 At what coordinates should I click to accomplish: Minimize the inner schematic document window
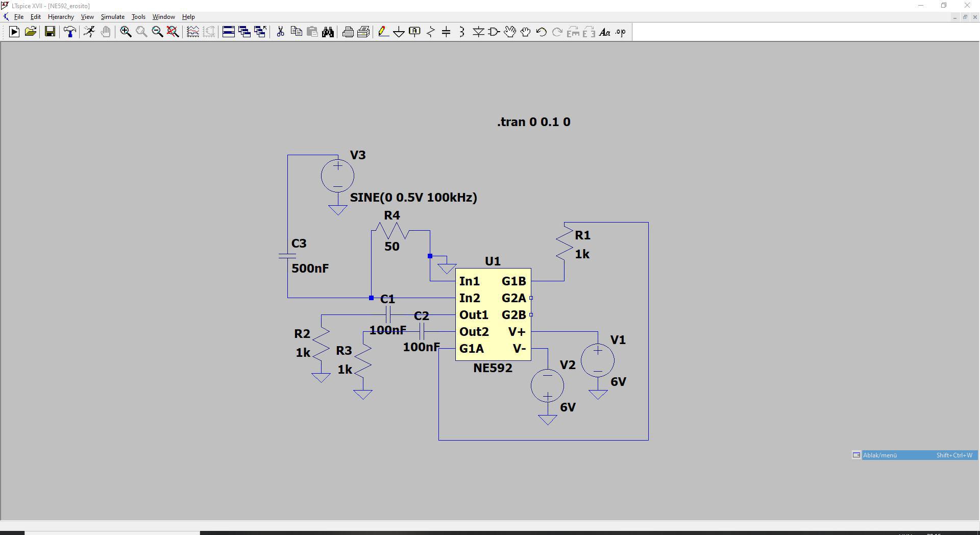click(x=954, y=17)
